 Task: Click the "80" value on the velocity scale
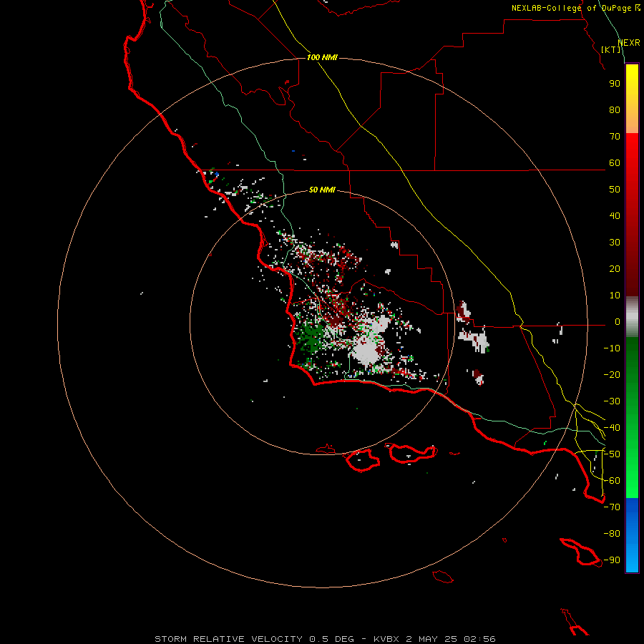(615, 110)
